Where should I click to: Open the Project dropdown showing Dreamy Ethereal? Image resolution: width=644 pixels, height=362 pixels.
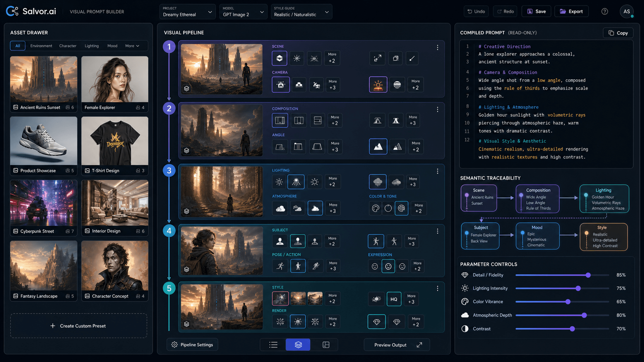[x=187, y=12]
